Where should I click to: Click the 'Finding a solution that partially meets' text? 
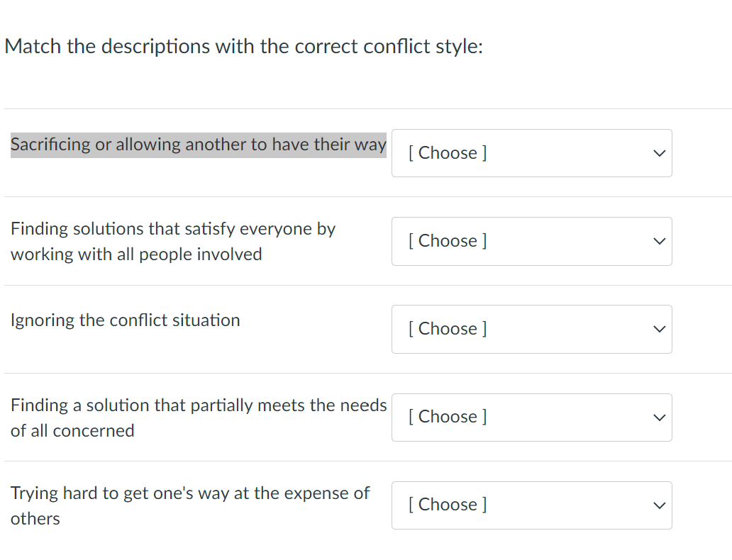pyautogui.click(x=198, y=418)
